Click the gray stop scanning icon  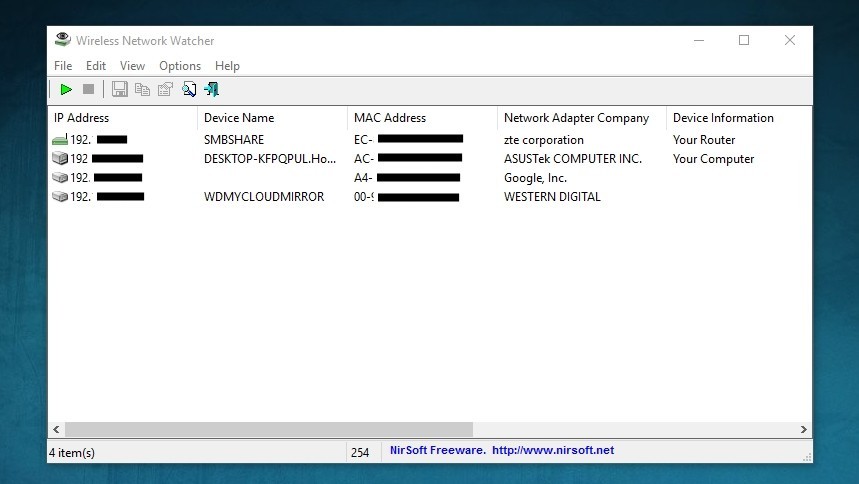(x=88, y=90)
